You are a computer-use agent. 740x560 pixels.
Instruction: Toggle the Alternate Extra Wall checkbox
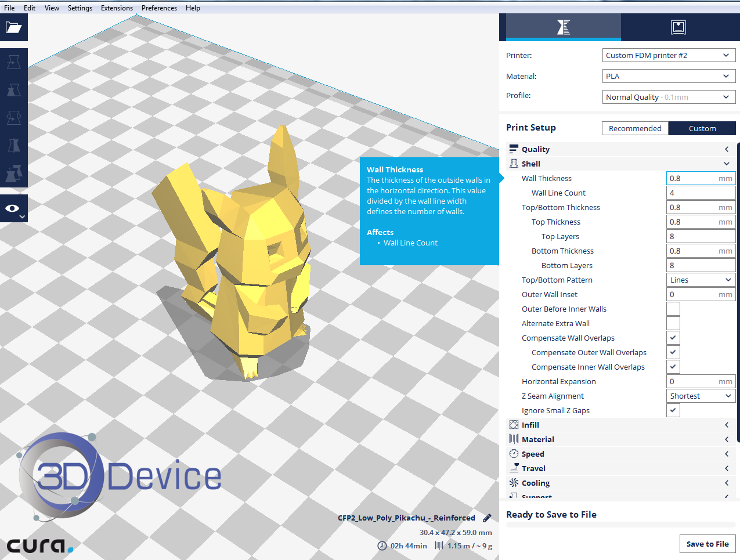(x=673, y=323)
